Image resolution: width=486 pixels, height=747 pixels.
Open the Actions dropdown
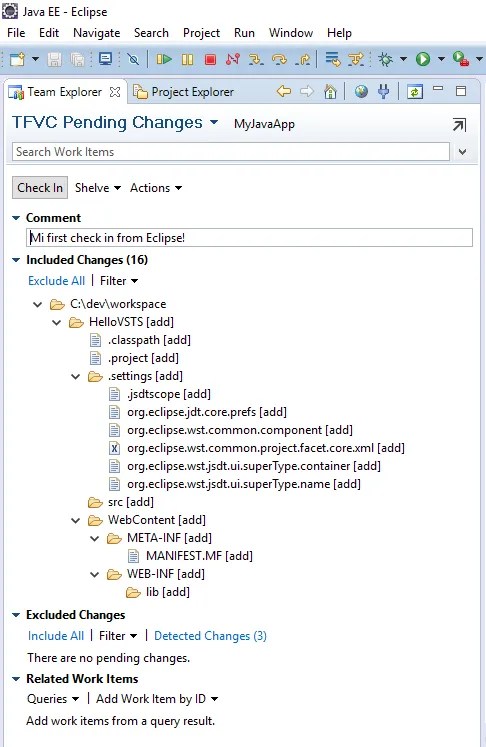click(x=156, y=188)
